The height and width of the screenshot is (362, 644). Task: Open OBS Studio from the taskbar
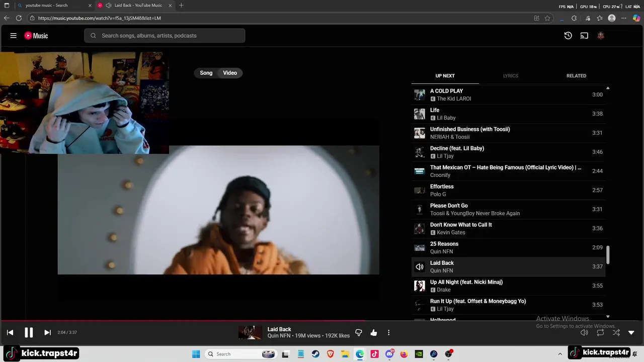pos(448,354)
